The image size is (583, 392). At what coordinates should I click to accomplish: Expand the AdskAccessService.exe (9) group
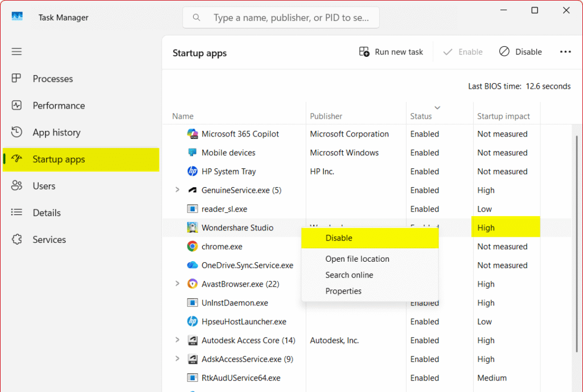click(178, 358)
